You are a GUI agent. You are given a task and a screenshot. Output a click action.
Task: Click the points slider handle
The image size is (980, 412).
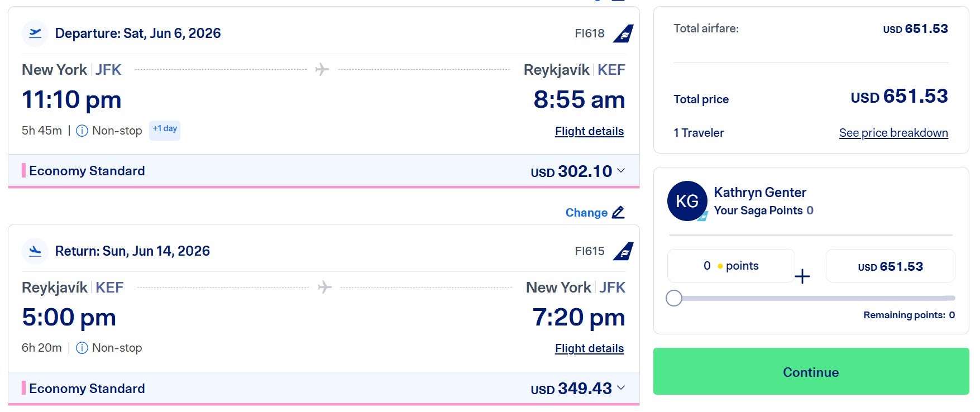(x=674, y=298)
